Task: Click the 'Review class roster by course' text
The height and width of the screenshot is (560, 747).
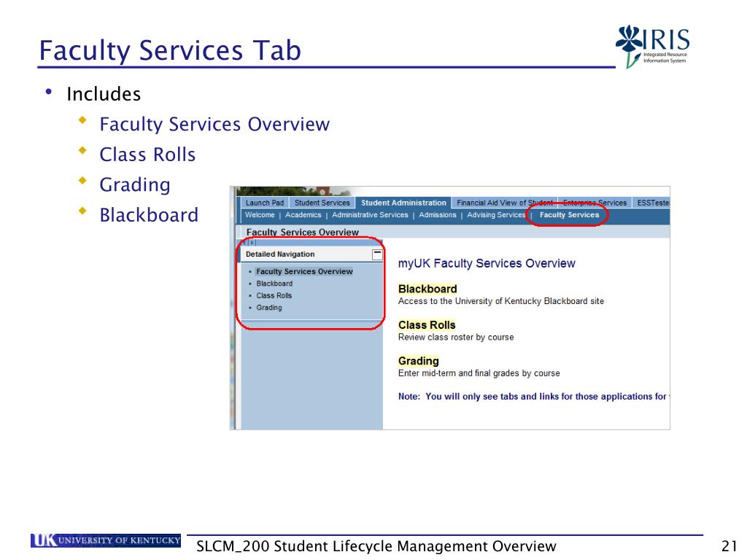Action: pyautogui.click(x=456, y=337)
